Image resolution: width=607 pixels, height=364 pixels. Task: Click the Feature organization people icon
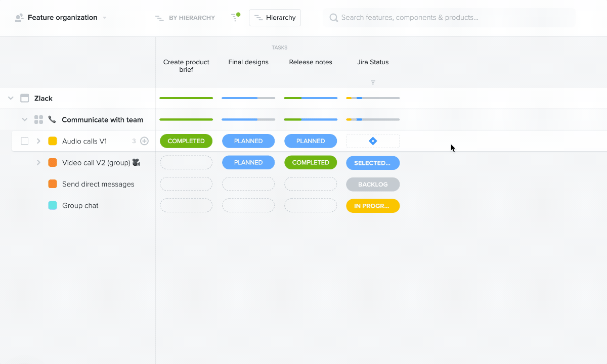click(x=19, y=18)
